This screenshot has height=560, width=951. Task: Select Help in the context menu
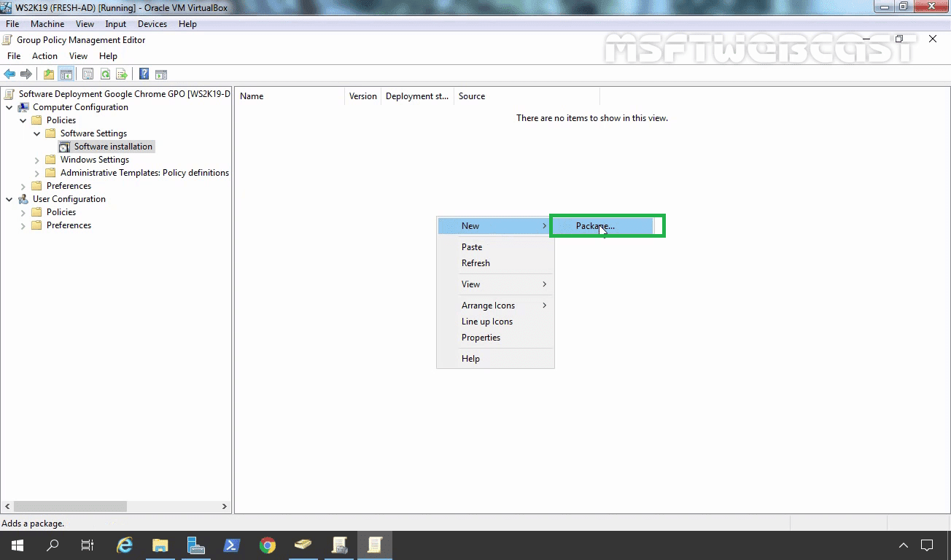[494, 359]
